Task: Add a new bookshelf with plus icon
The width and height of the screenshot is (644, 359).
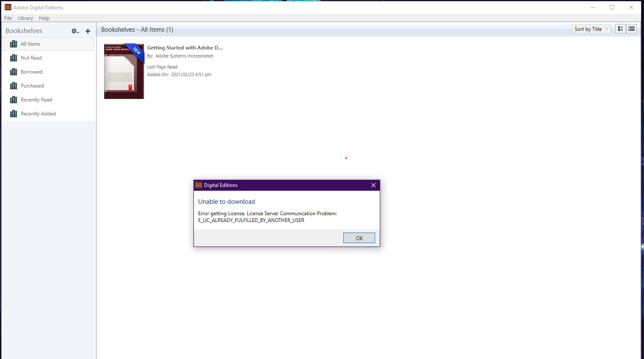Action: point(88,31)
